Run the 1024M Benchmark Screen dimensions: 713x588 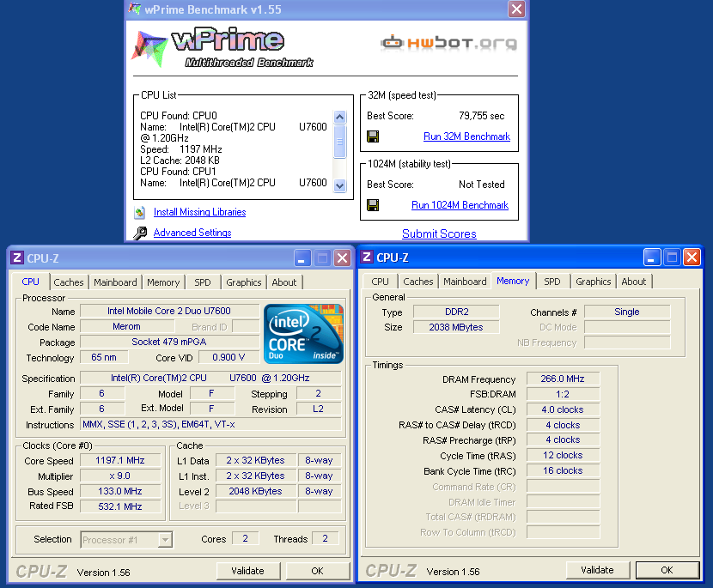460,205
